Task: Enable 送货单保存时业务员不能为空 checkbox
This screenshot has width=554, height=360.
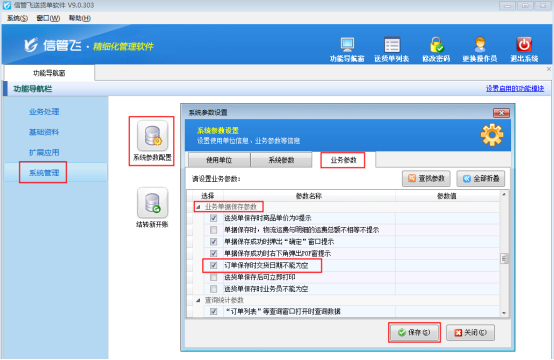Action: tap(213, 289)
